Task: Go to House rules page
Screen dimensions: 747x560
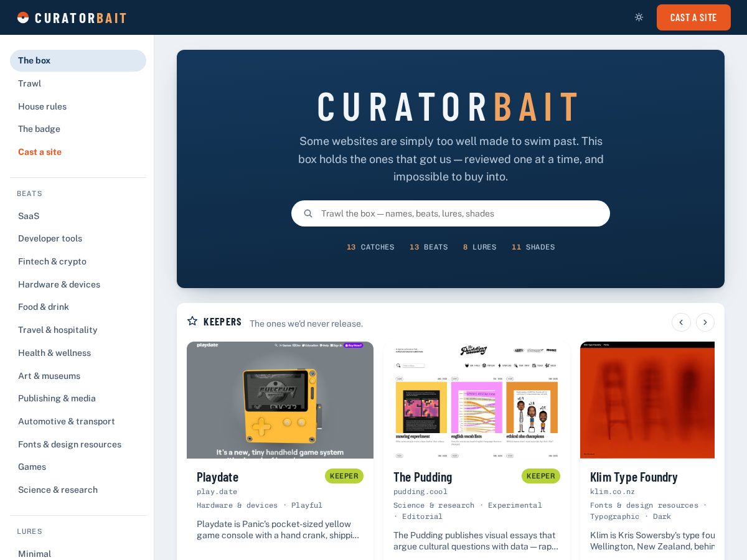Action: tap(78, 106)
